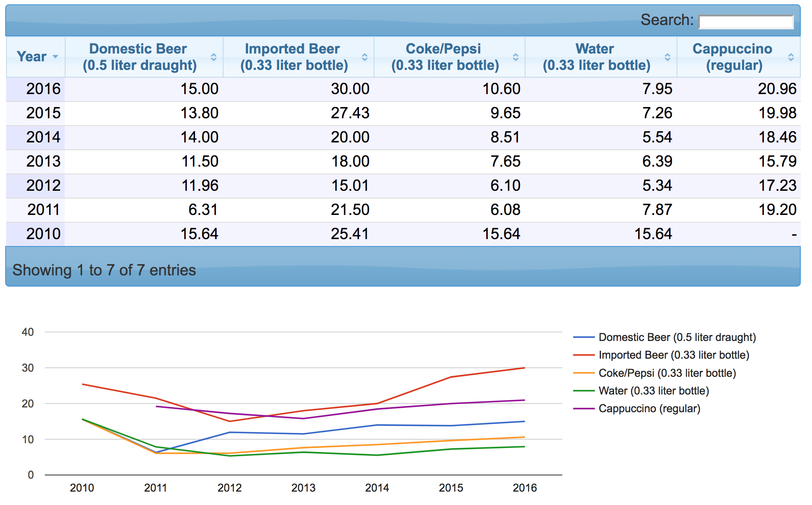Click the 2016 label on the chart x-axis

525,488
